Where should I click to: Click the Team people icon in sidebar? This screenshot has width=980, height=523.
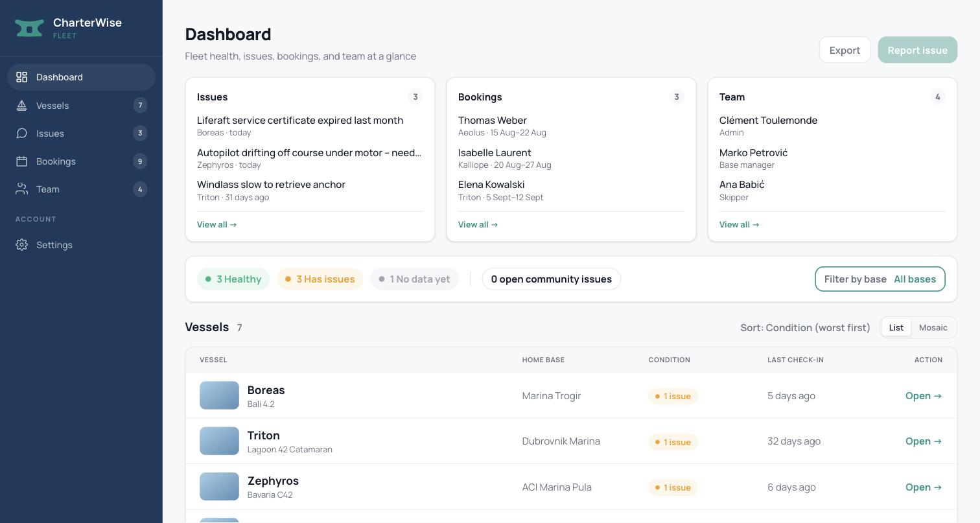pos(21,189)
